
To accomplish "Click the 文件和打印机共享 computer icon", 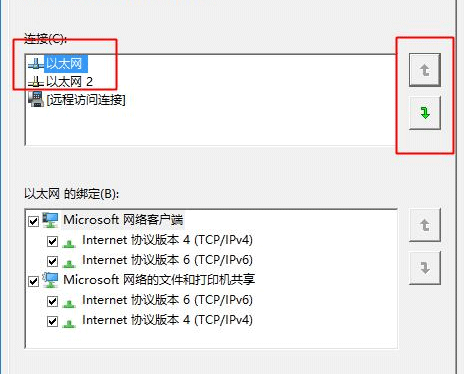I will click(x=51, y=280).
